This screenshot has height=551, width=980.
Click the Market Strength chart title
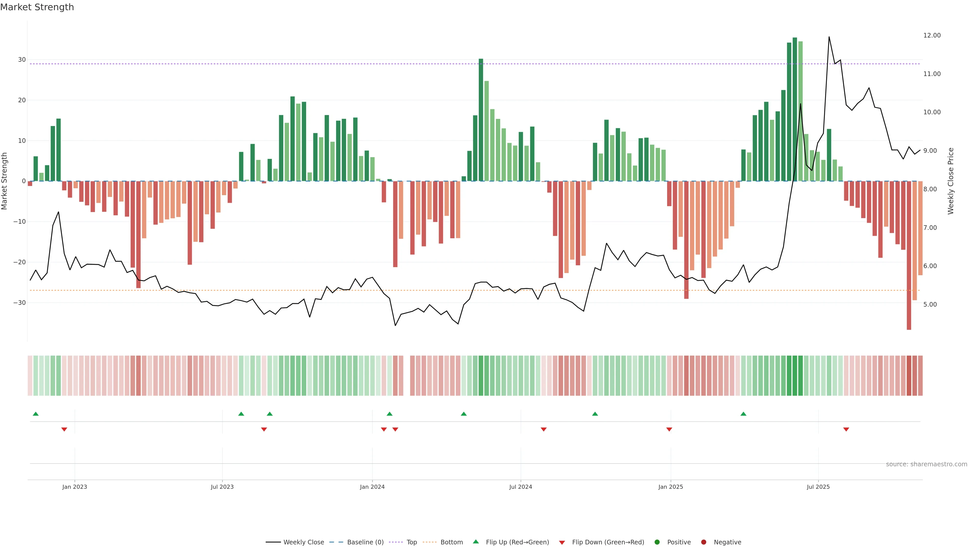[37, 7]
